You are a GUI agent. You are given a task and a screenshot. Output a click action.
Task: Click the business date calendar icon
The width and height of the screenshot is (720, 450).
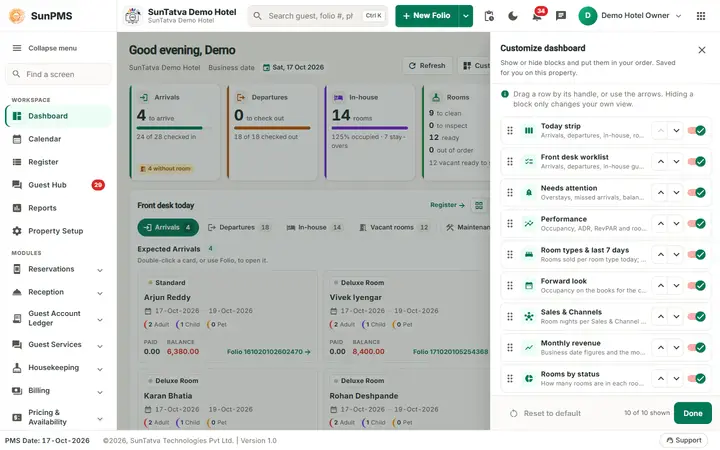tap(266, 68)
